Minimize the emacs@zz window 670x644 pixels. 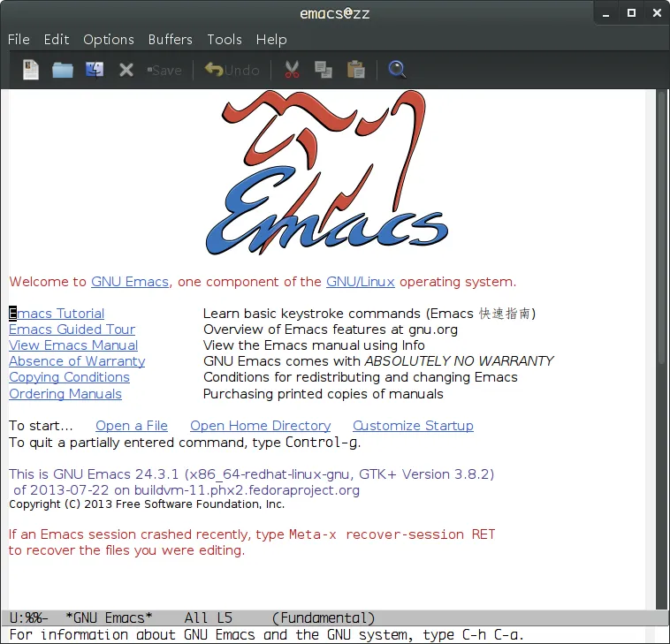tap(605, 13)
